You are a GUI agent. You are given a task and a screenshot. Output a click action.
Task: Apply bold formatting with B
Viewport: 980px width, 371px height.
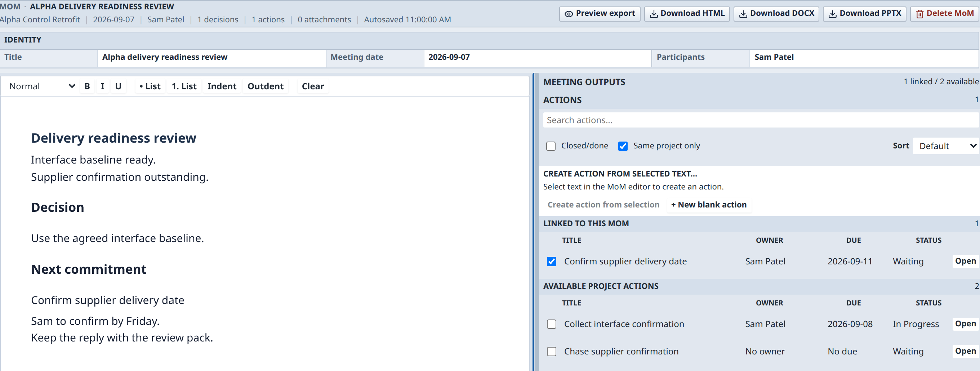(x=87, y=86)
